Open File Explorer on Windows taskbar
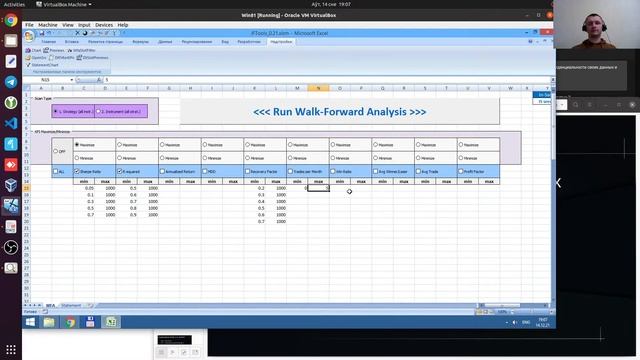Screen dimensions: 640x360 pos(49,322)
